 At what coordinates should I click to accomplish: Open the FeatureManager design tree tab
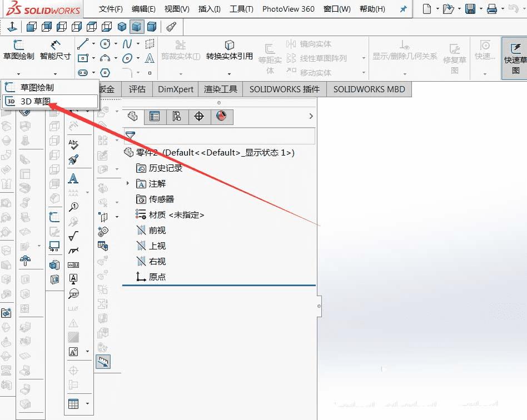coord(133,117)
